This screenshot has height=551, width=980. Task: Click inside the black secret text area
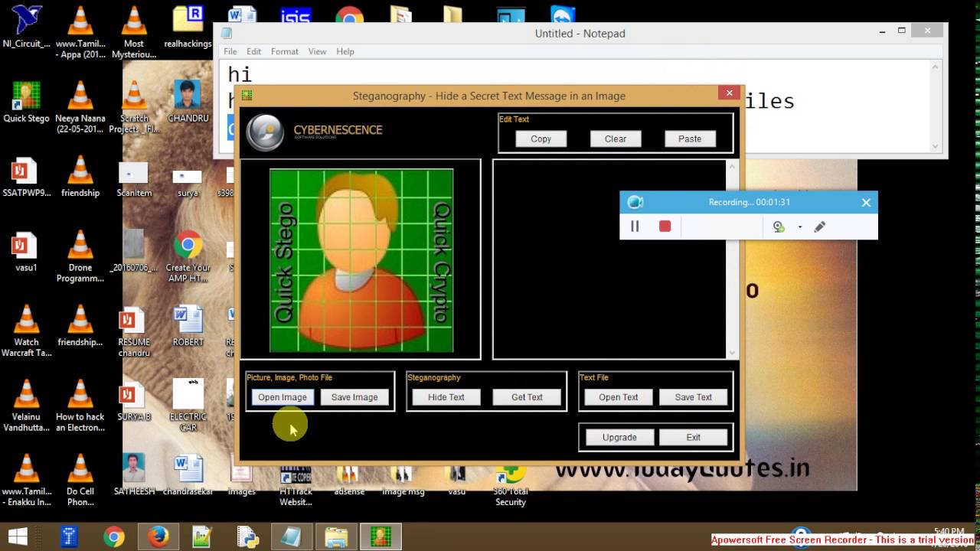(x=609, y=259)
